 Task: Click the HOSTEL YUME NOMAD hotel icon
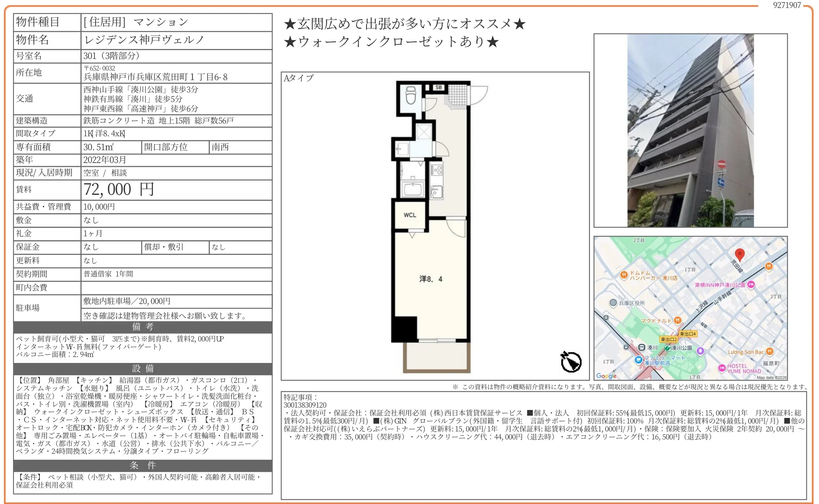pos(721,368)
